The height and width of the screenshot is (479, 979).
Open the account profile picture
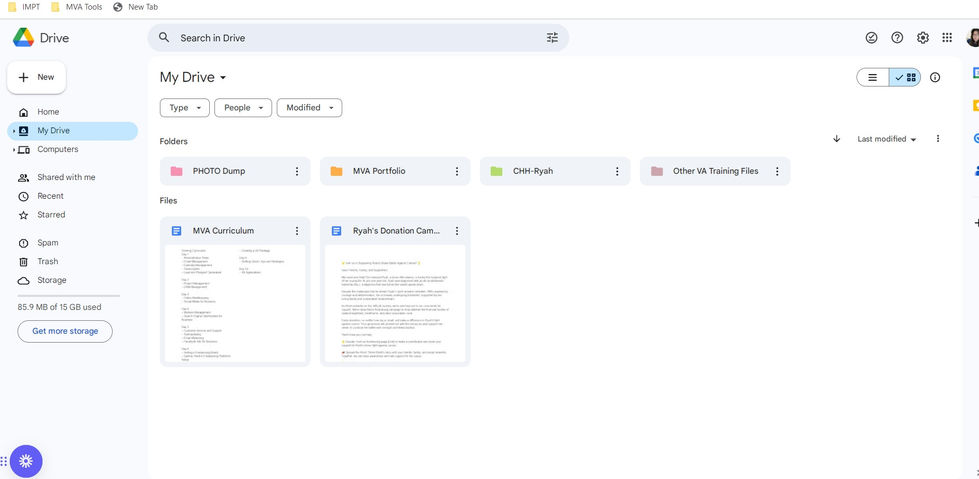click(973, 37)
